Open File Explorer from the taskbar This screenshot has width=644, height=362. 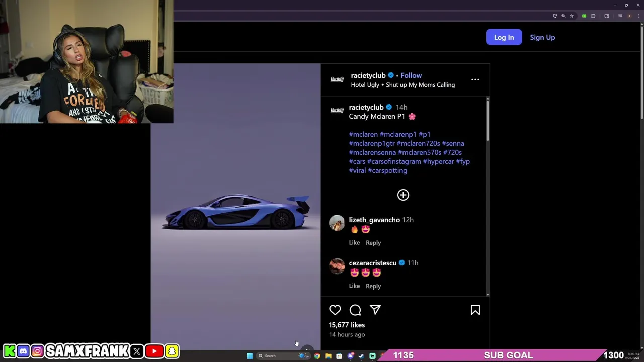point(328,356)
